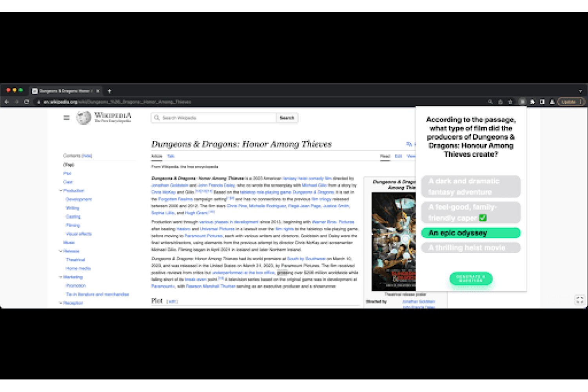This screenshot has width=588, height=392.
Task: Click the fullscreen icon at bottom right
Action: point(580,300)
